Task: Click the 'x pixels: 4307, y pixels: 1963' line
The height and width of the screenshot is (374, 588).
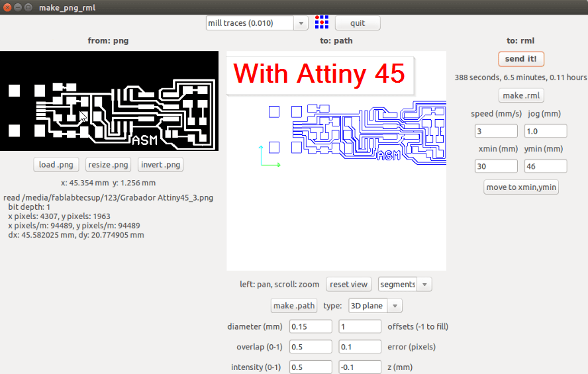Action: 59,216
